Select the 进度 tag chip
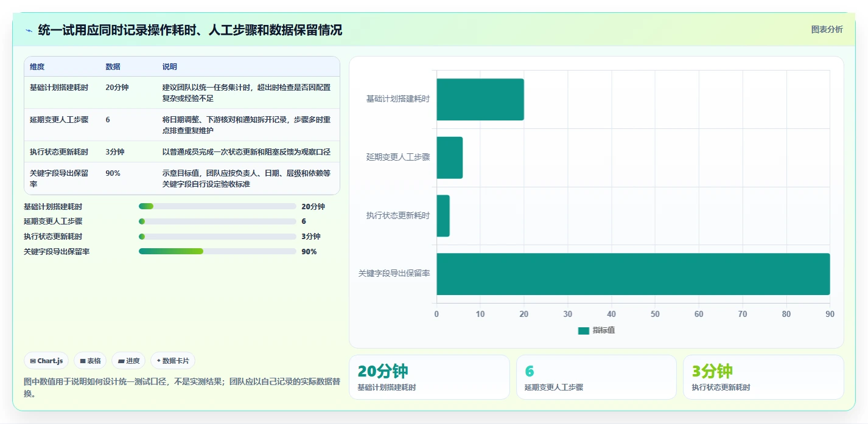The height and width of the screenshot is (424, 868). tap(128, 361)
